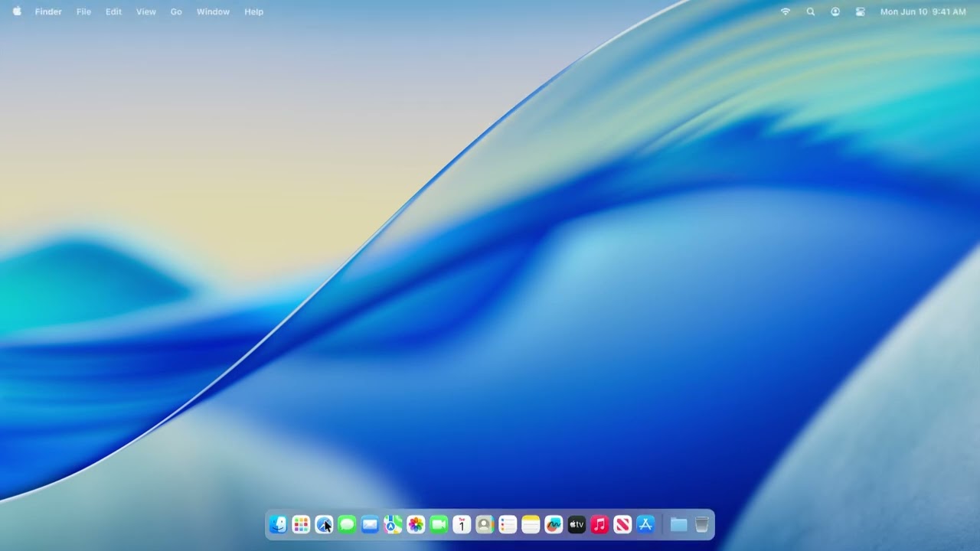Launch Maps from the Dock
The width and height of the screenshot is (980, 551).
(x=393, y=524)
